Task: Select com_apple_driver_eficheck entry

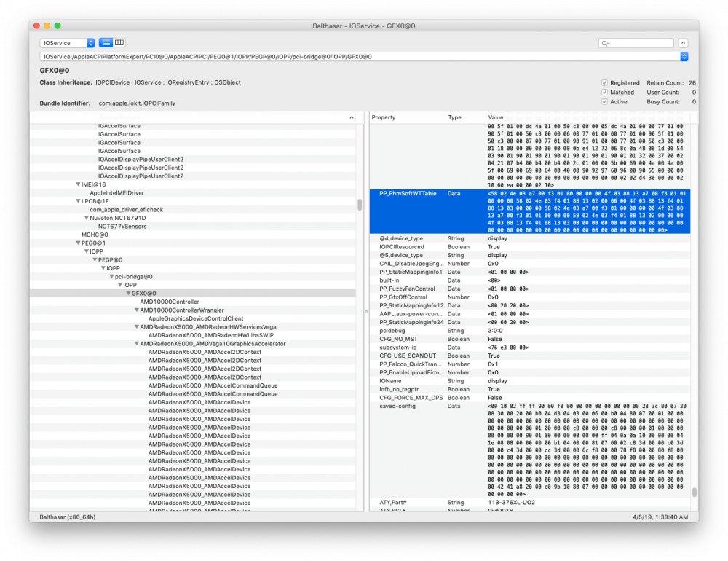Action: tap(192, 210)
